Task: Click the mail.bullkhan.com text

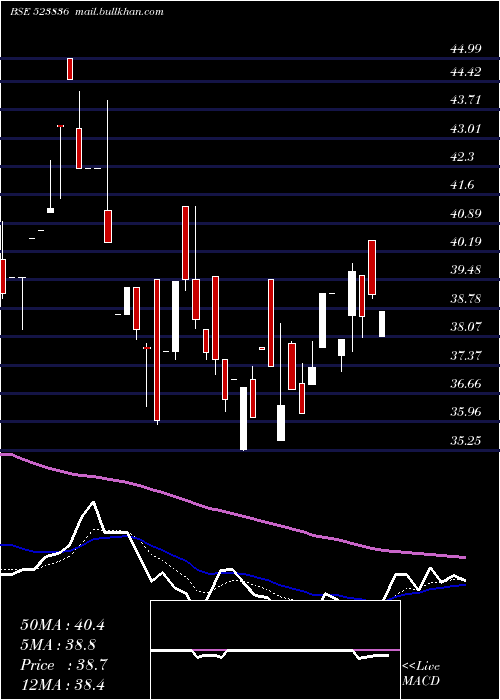Action: (x=119, y=12)
